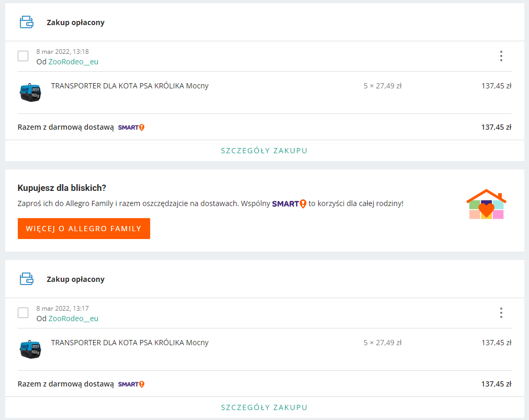Click '5 × 27,49 zł' in the 13:18 order

coord(382,86)
